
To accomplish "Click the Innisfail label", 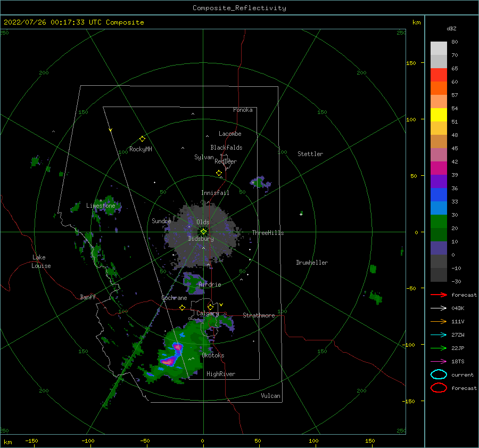I will (215, 193).
